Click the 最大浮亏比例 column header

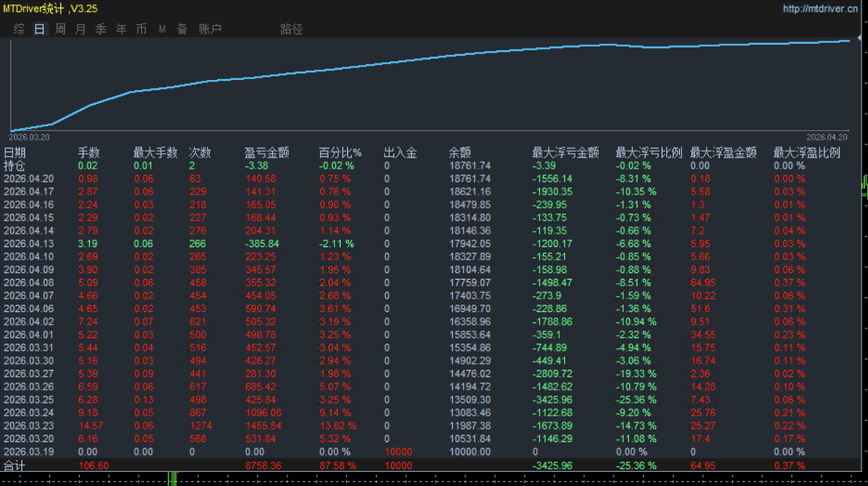(x=649, y=153)
